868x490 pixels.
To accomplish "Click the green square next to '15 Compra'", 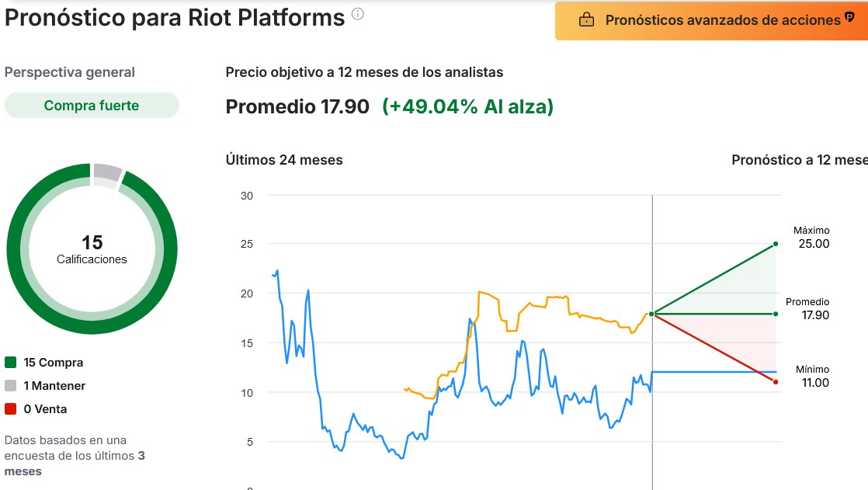I will pos(11,362).
